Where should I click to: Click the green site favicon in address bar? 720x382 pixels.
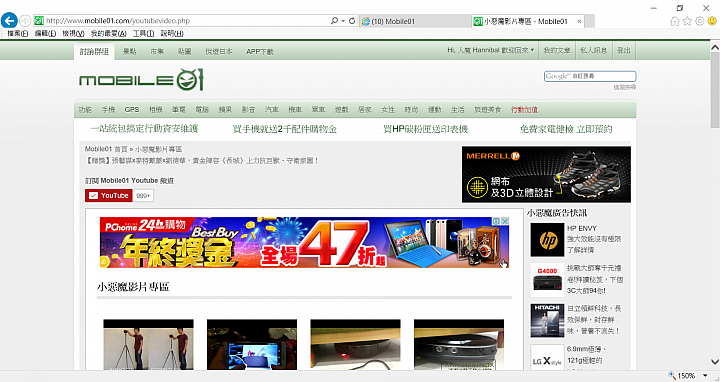(39, 21)
